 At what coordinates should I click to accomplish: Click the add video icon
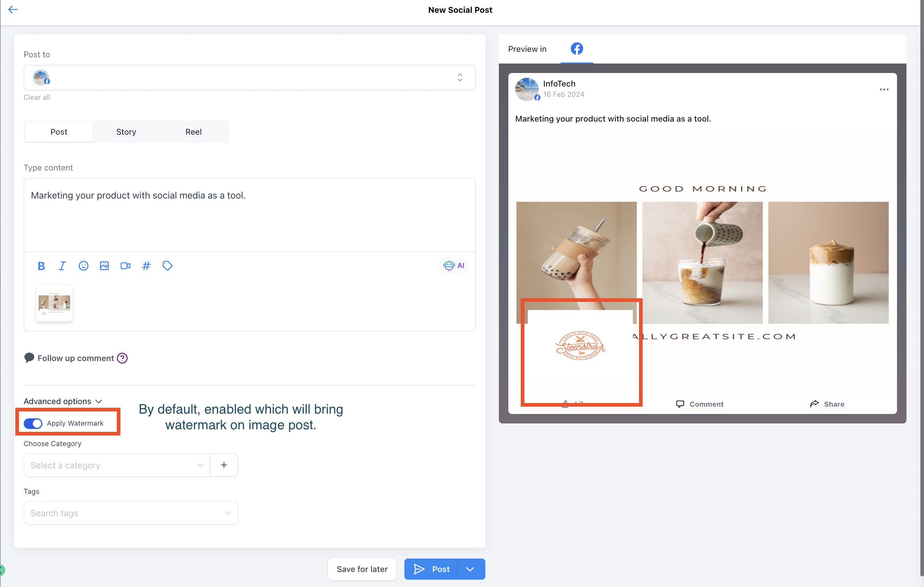pos(126,266)
